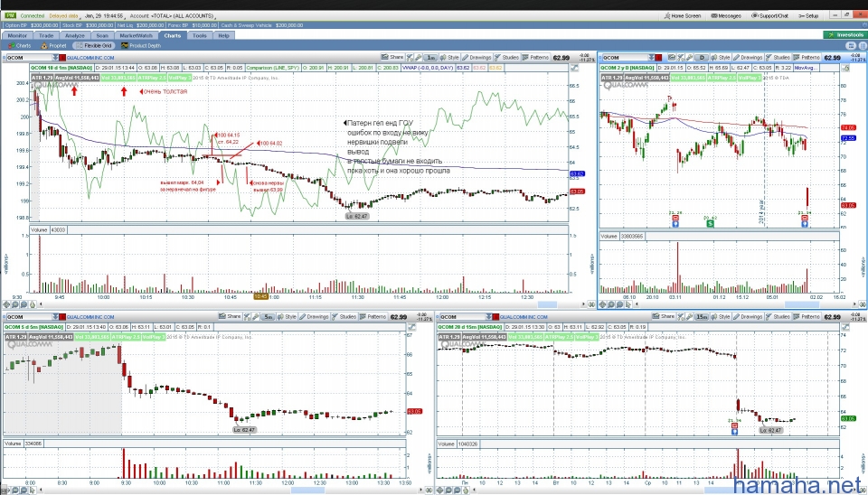Open the Style menu on the 15m chart

(722, 316)
